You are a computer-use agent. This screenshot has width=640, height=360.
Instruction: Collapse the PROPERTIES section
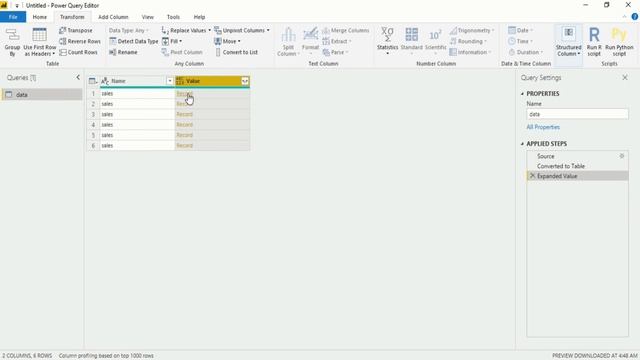click(522, 94)
